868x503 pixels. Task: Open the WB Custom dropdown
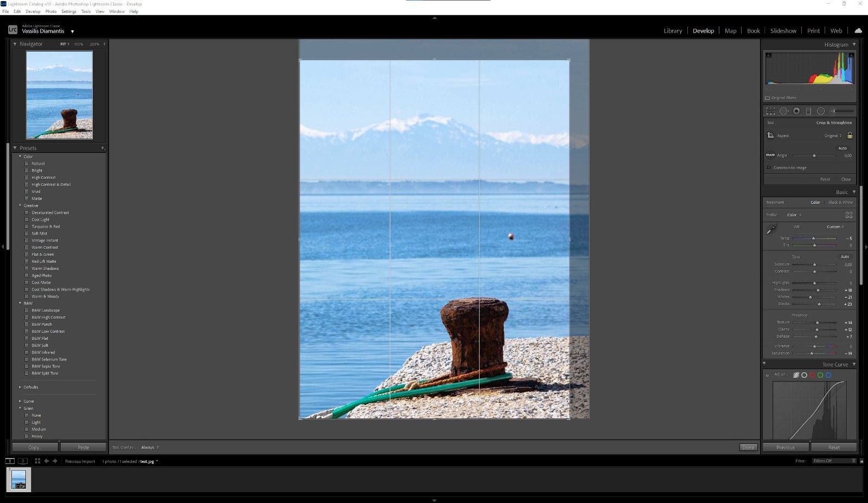pyautogui.click(x=835, y=227)
